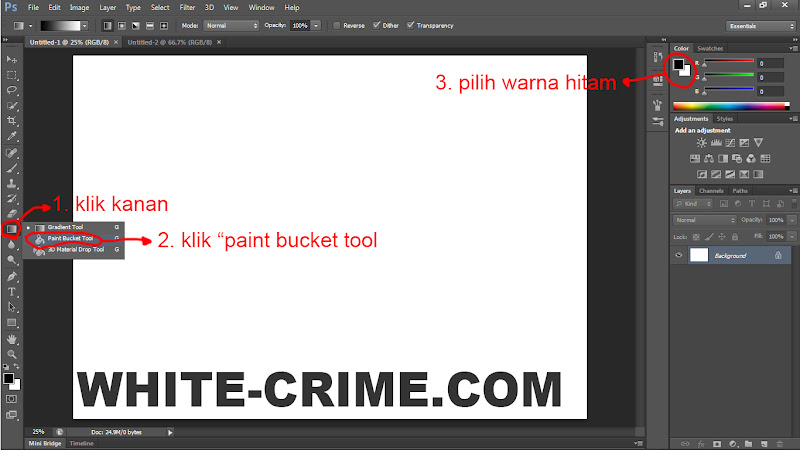
Task: Open the gradient picker dropdown arrow
Action: (x=85, y=26)
